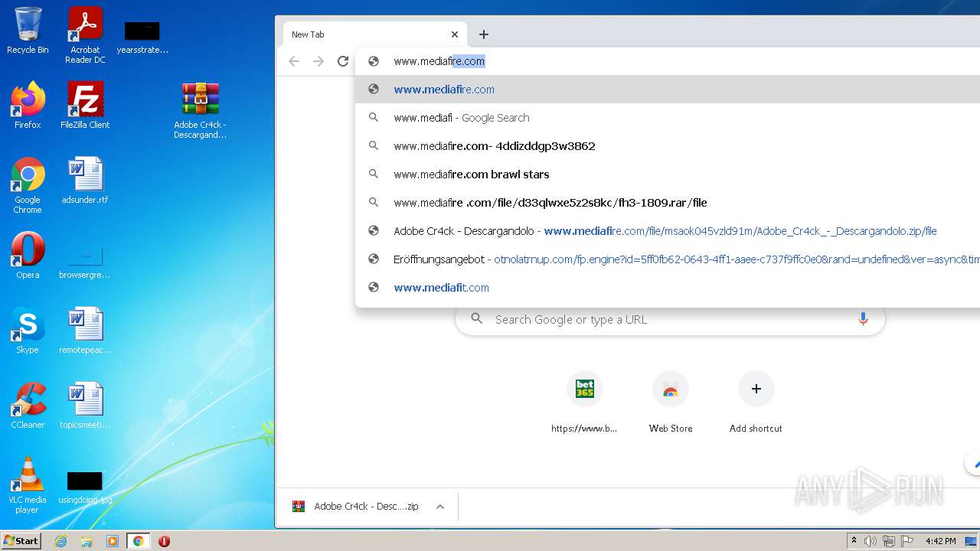
Task: Show hidden tray icons arrow
Action: click(854, 541)
